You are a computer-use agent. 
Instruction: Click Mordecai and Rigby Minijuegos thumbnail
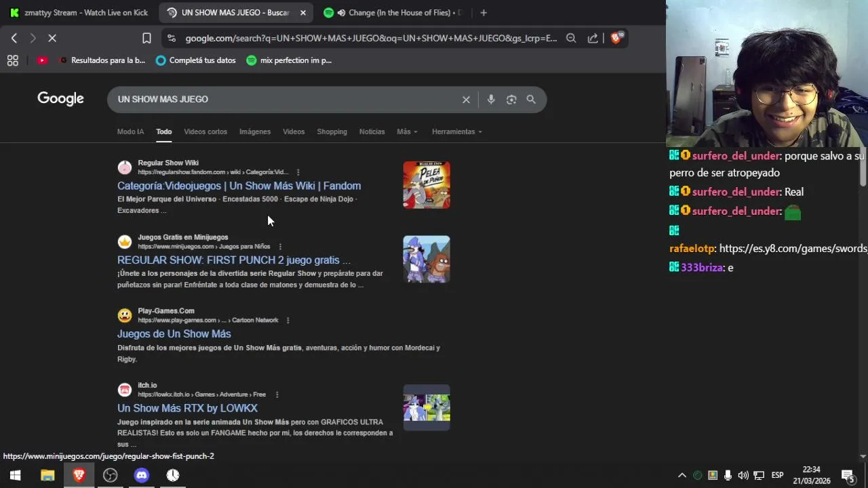[x=427, y=259]
